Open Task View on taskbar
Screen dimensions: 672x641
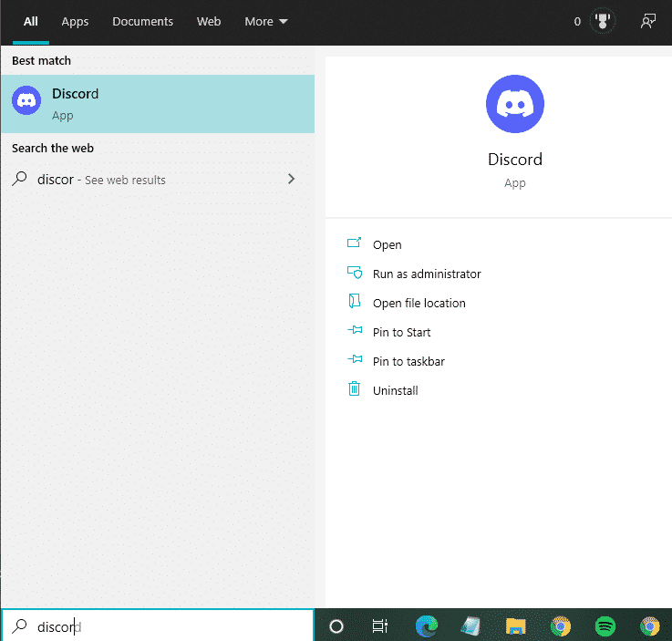(x=379, y=626)
